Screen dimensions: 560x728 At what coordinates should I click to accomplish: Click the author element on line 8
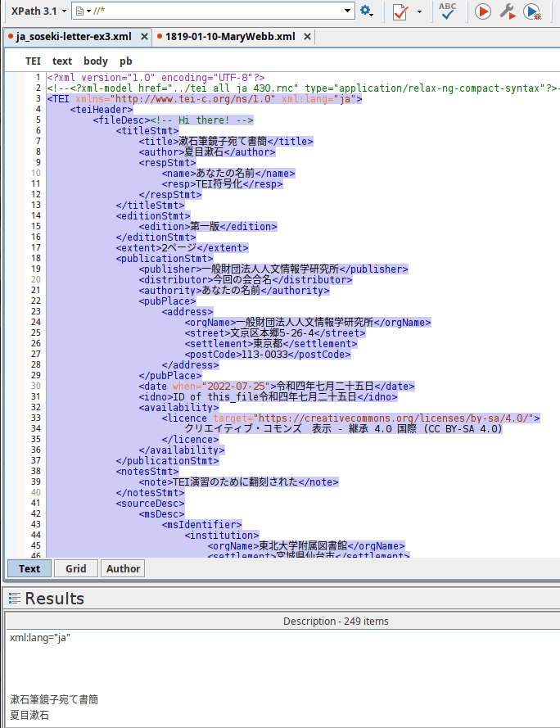tap(207, 152)
